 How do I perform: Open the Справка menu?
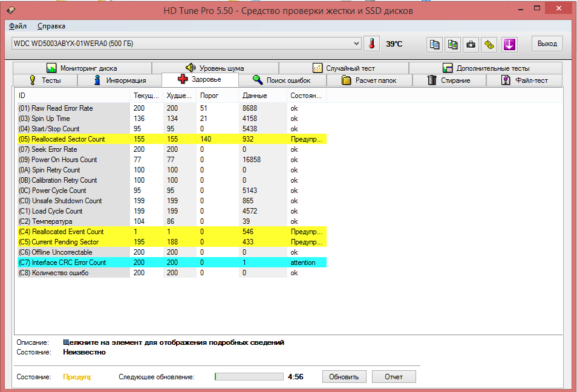point(51,26)
